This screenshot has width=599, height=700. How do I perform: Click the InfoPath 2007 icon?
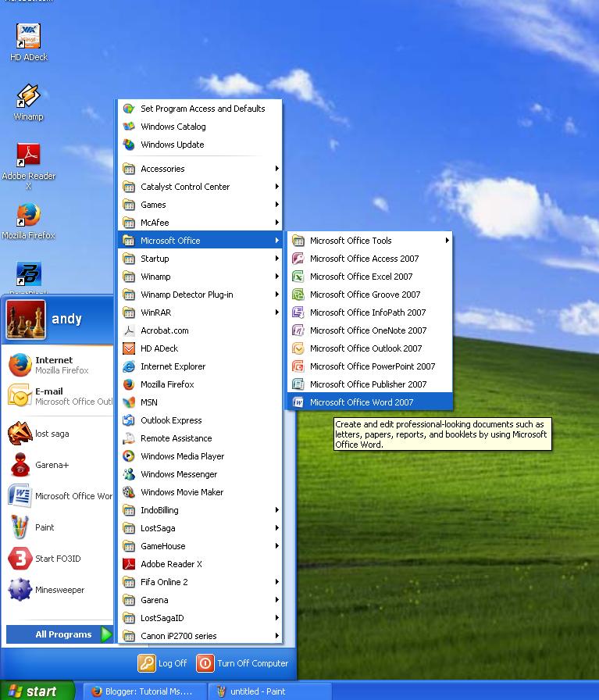[x=298, y=312]
